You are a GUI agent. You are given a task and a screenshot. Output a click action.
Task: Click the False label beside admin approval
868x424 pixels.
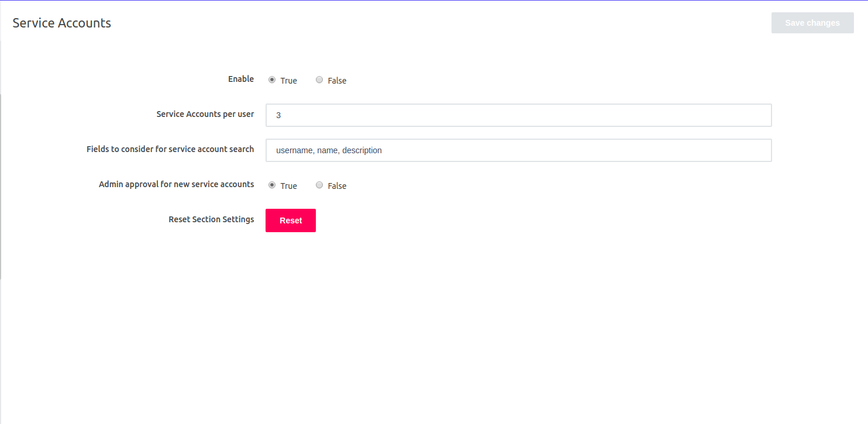(337, 186)
